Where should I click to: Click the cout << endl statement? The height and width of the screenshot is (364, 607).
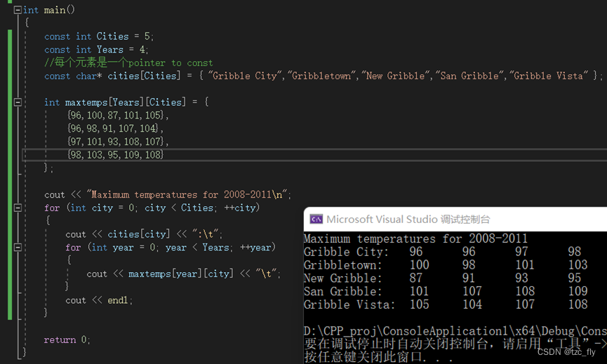[x=99, y=300]
